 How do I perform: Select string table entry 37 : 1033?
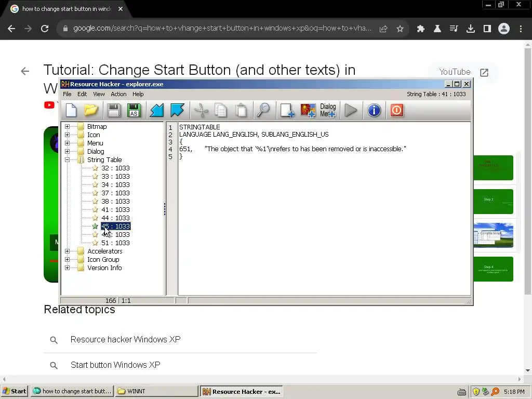click(x=115, y=193)
